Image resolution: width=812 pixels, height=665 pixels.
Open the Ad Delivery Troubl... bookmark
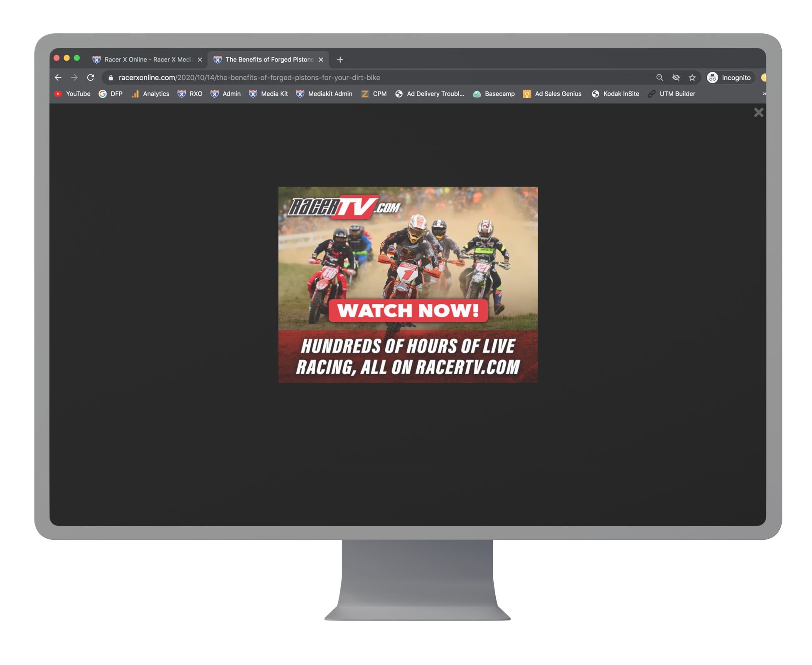tap(430, 94)
